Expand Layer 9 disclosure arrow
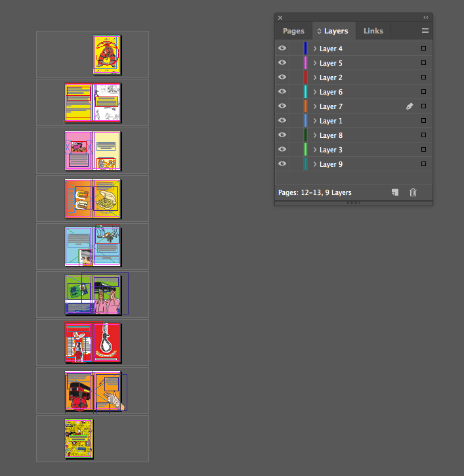Viewport: 464px width, 476px height. pyautogui.click(x=315, y=164)
